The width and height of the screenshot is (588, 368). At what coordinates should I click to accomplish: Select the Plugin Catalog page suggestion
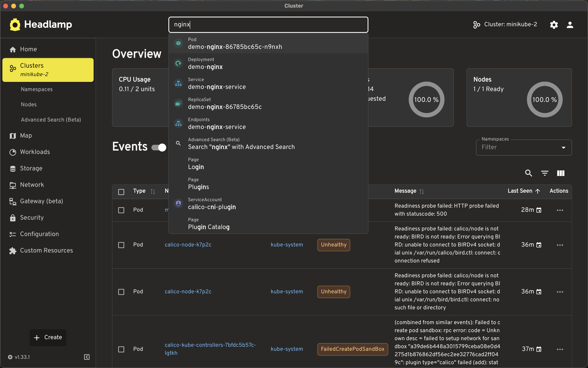pyautogui.click(x=209, y=227)
